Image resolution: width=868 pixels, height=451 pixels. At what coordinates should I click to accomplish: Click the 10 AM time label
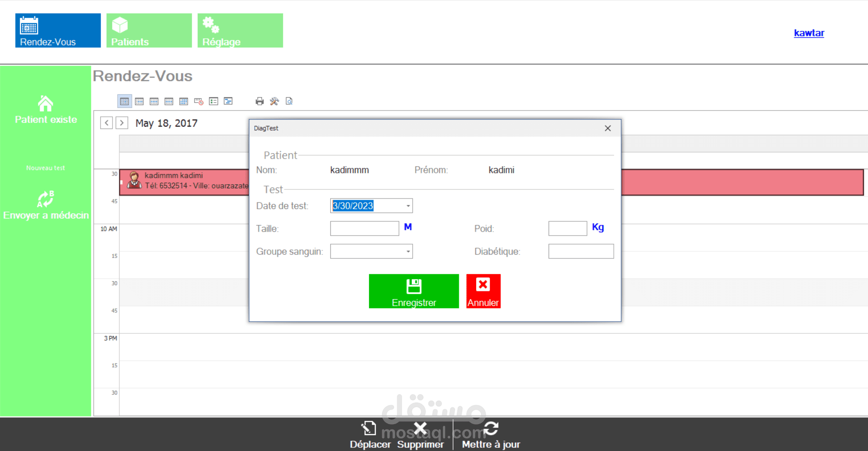click(109, 229)
